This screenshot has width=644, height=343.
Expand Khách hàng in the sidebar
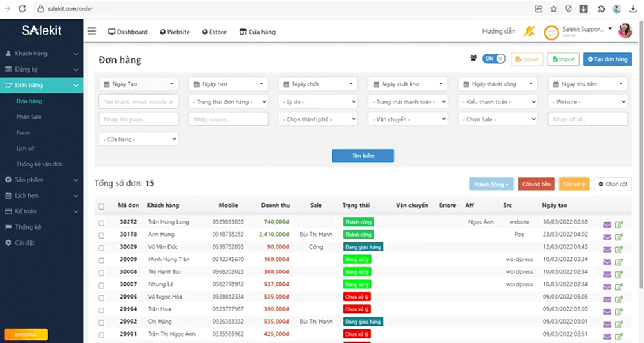click(41, 54)
